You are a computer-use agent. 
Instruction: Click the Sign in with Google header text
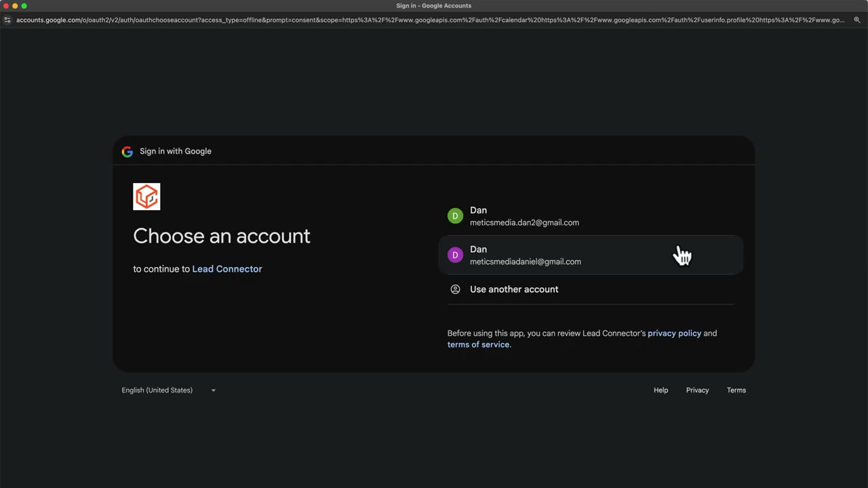pyautogui.click(x=176, y=151)
